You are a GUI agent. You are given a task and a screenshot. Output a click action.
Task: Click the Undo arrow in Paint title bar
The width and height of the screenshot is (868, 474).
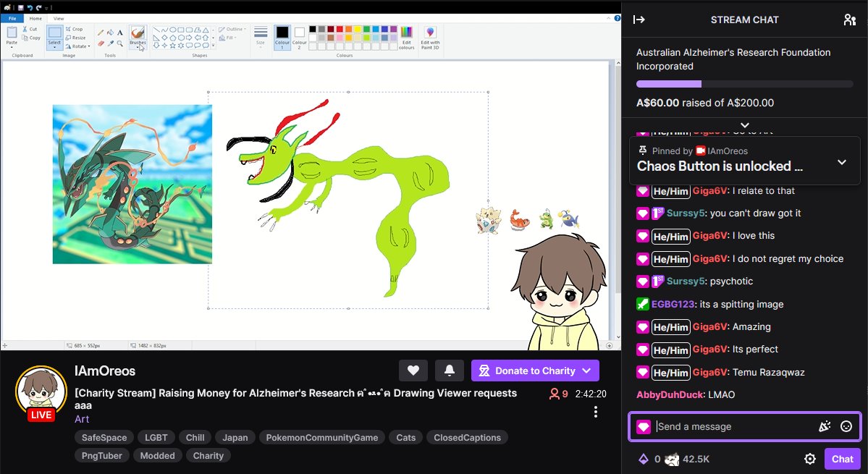[30, 8]
